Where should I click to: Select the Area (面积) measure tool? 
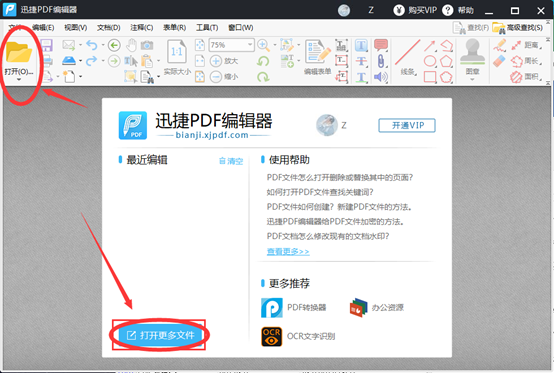[526, 77]
